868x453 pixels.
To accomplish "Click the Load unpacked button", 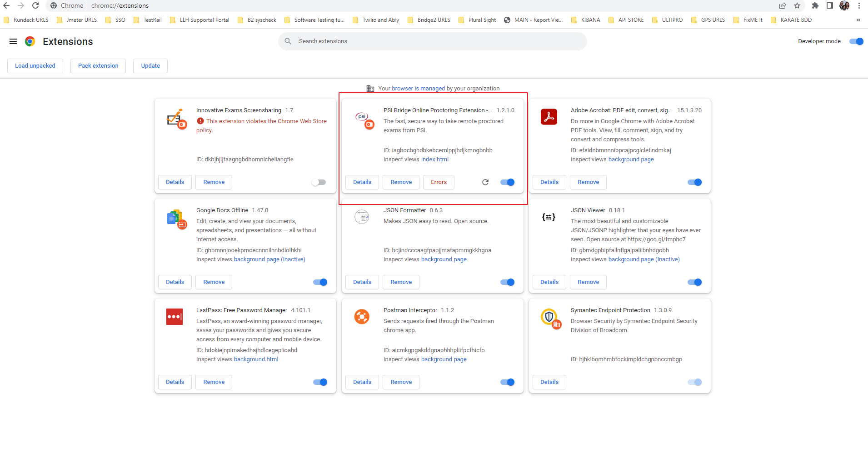I will coord(35,66).
